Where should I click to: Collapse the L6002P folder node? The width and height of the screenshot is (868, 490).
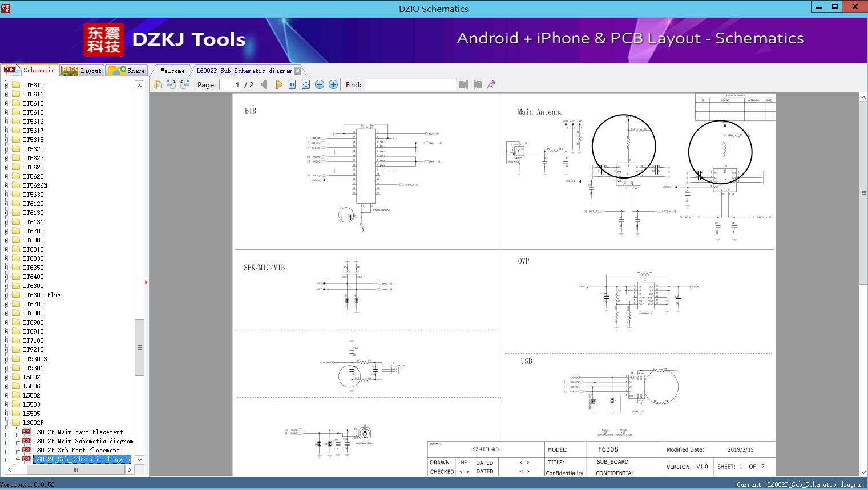pos(6,423)
